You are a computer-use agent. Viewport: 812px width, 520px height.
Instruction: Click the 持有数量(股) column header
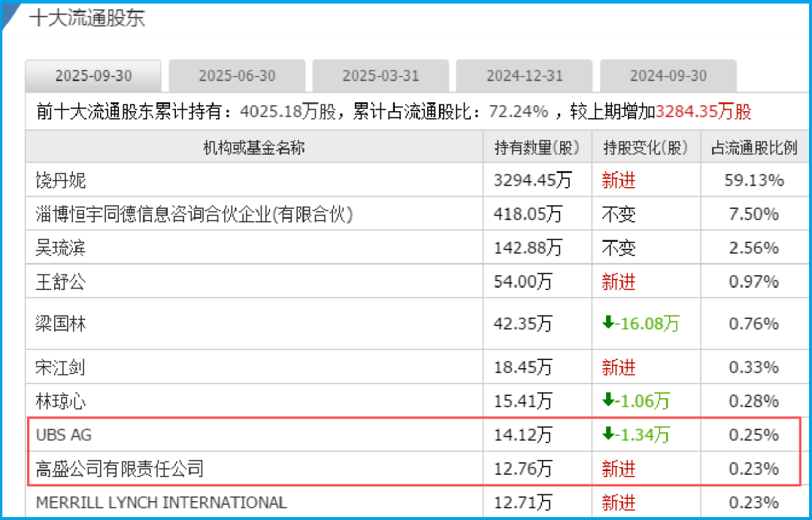[x=537, y=147]
